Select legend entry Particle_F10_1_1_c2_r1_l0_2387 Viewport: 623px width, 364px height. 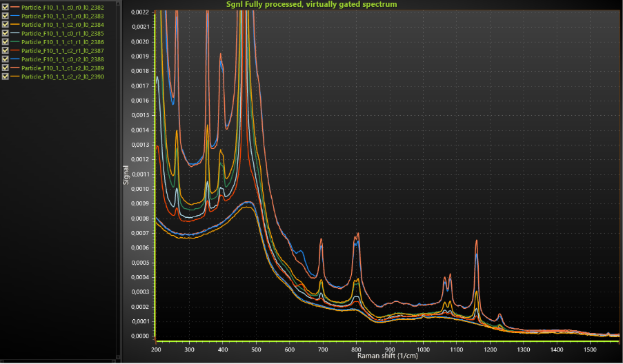coord(62,51)
